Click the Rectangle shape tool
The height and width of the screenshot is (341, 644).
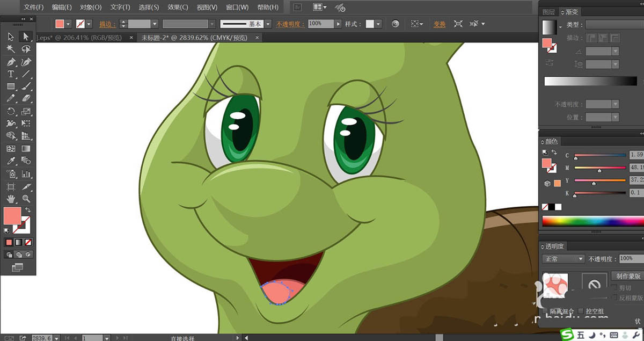pyautogui.click(x=11, y=86)
